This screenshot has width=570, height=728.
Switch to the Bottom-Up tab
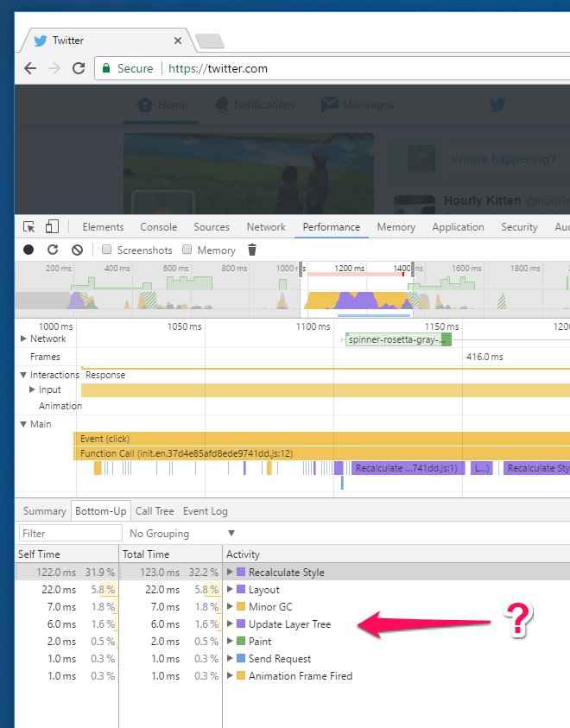tap(101, 511)
